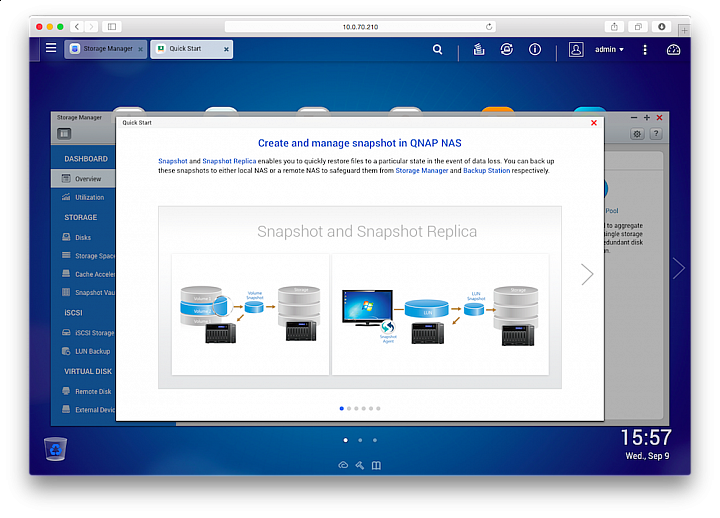The height and width of the screenshot is (518, 720).
Task: Open external devices sync icon in top bar
Action: click(x=506, y=49)
